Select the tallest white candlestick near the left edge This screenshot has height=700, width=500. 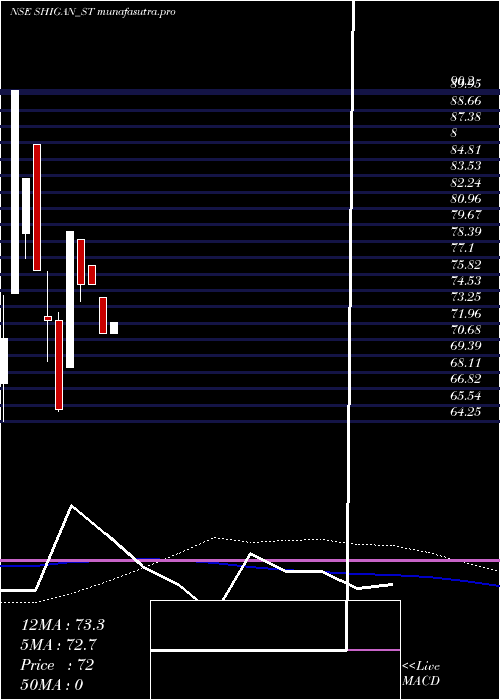coord(15,192)
